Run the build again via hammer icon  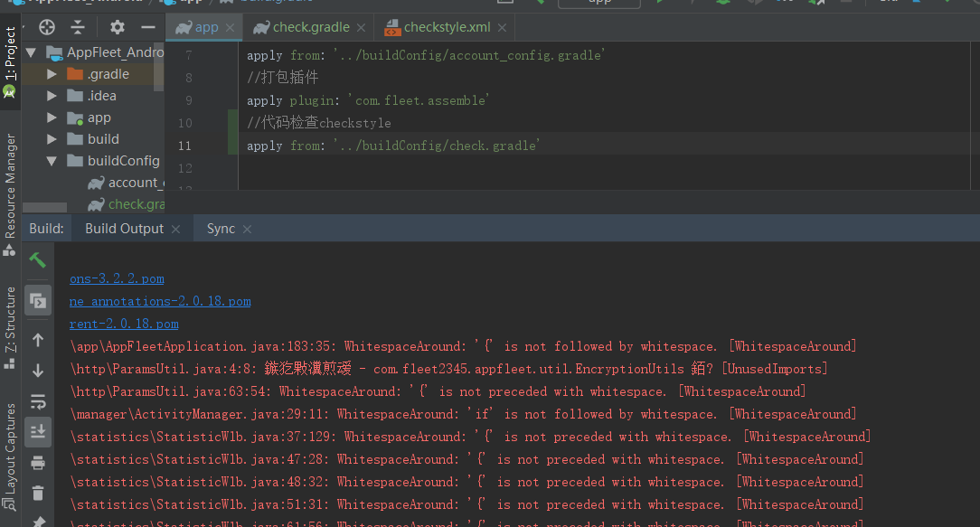click(38, 260)
